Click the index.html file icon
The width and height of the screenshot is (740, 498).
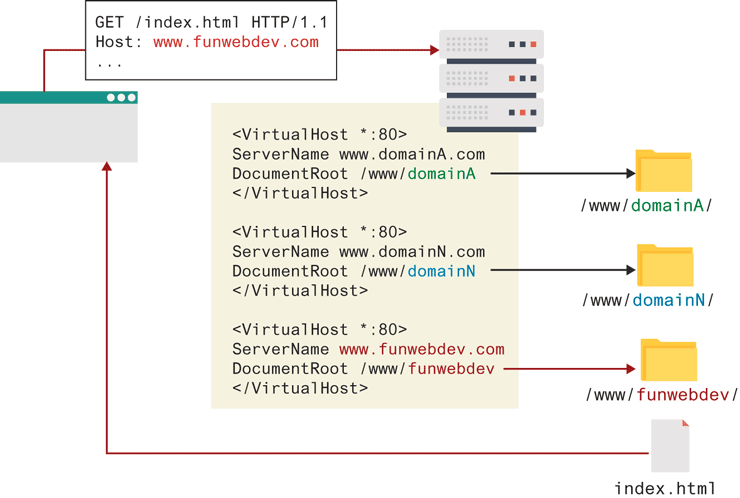coord(670,445)
